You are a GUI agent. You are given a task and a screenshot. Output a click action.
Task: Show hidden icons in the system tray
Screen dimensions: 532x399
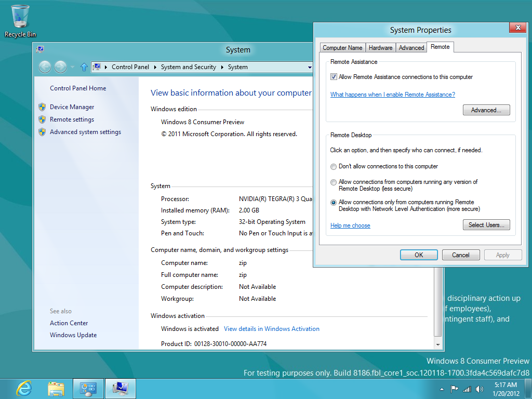[x=442, y=389]
